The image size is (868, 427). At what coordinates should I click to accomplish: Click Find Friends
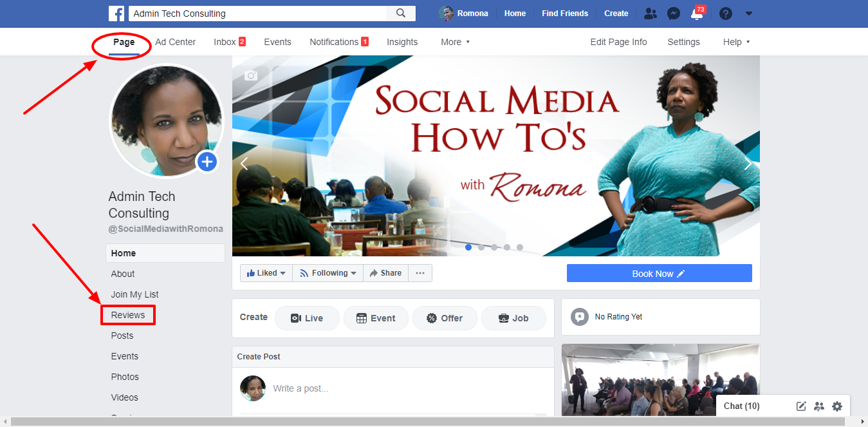(565, 14)
